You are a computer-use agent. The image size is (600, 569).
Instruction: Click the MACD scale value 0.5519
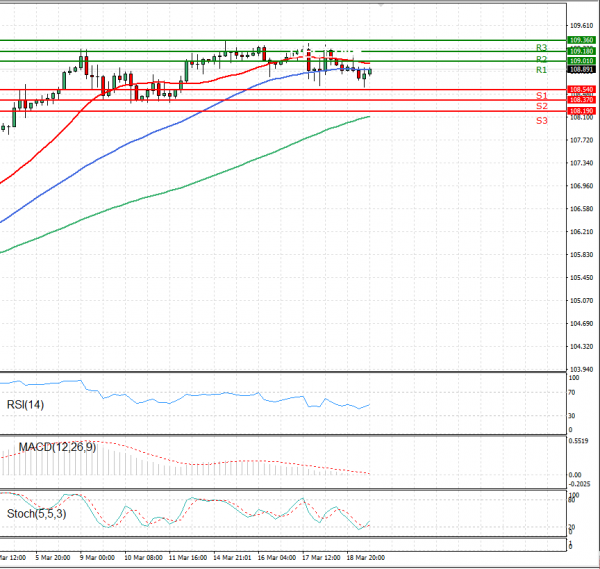579,441
